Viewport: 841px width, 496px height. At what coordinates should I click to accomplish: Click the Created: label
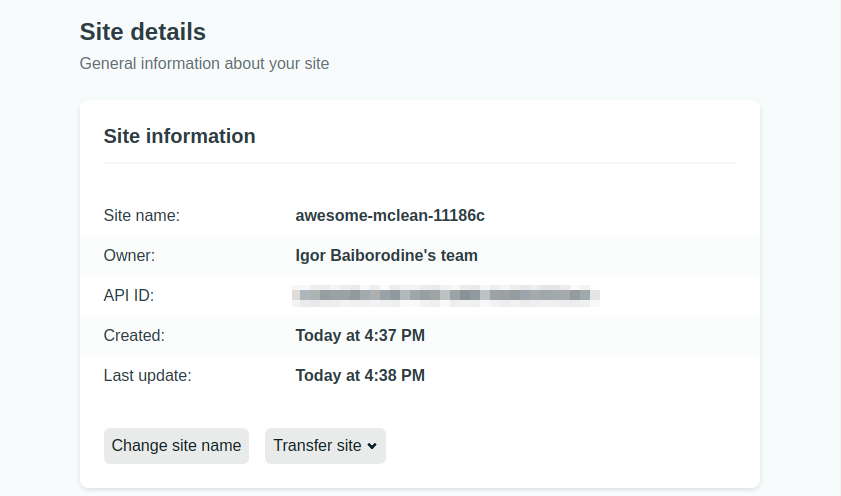pos(134,336)
